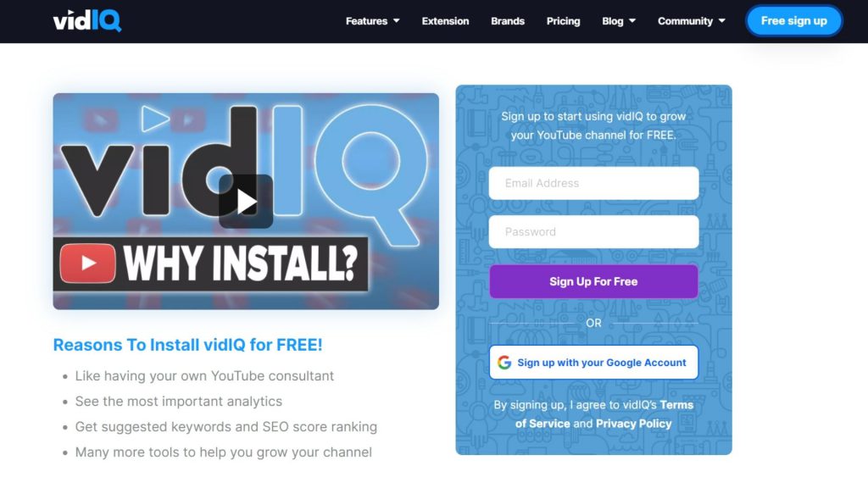Viewport: 868px width, 488px height.
Task: Open the Extension menu item
Action: click(445, 21)
